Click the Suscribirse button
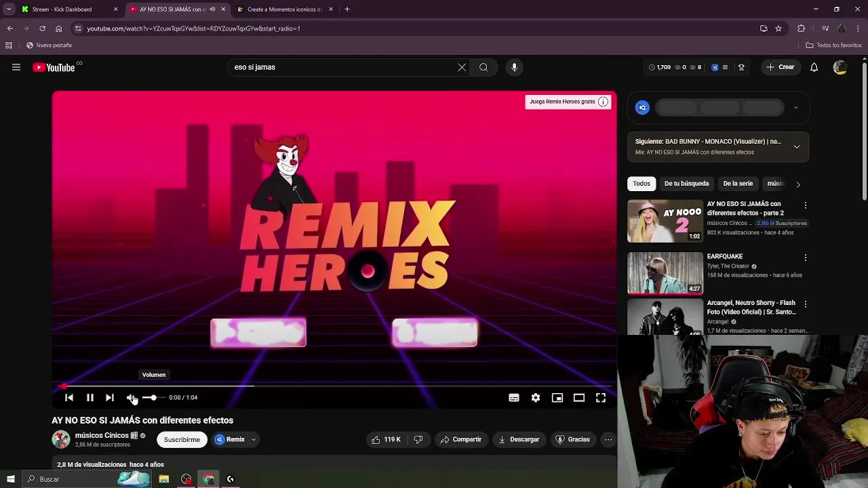868x488 pixels. 182,440
